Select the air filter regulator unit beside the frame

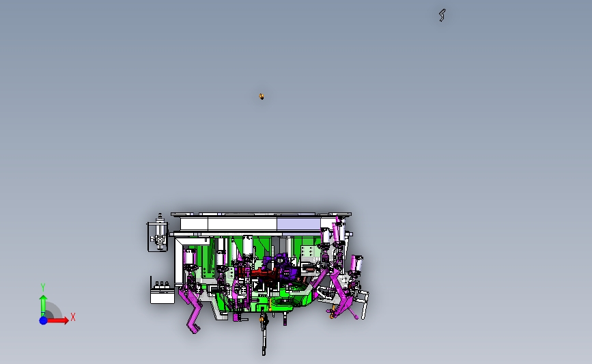point(160,232)
